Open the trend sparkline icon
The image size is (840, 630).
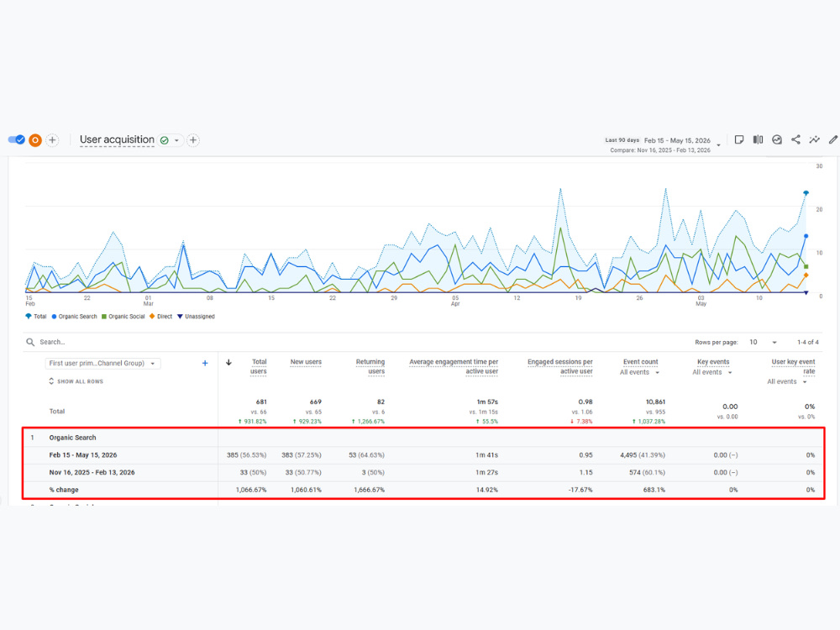coord(814,139)
